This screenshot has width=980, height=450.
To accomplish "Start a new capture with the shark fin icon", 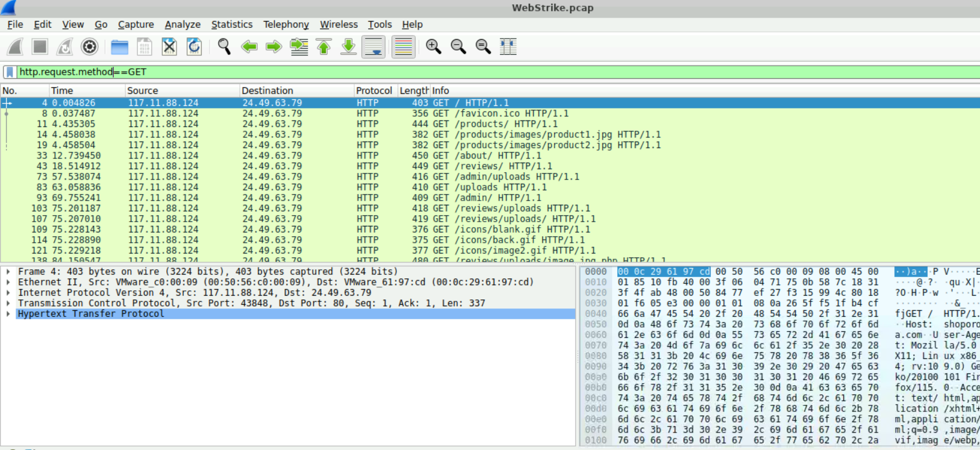I will (16, 47).
